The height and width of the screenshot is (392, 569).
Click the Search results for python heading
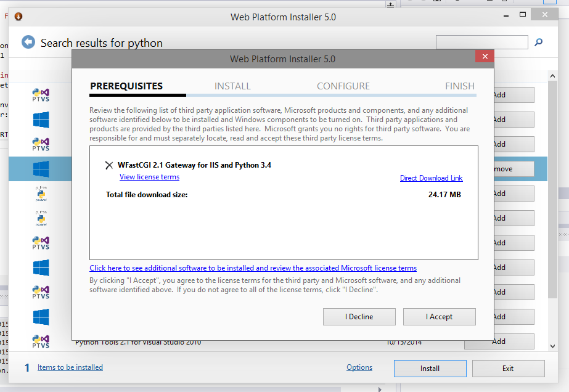coord(102,43)
